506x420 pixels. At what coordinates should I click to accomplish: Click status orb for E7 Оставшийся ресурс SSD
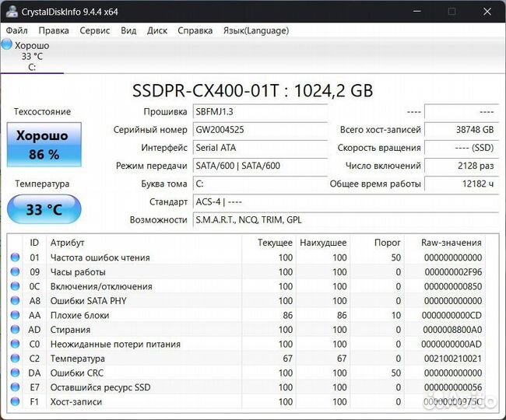(15, 387)
